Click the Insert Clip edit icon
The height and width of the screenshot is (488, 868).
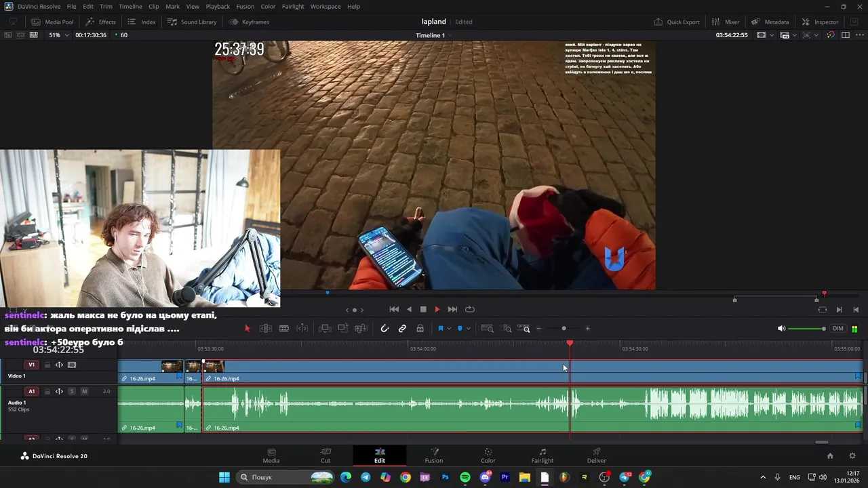[325, 329]
